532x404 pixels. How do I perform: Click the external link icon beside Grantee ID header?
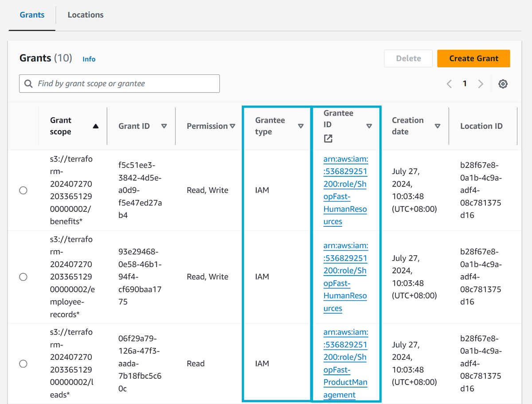[328, 138]
